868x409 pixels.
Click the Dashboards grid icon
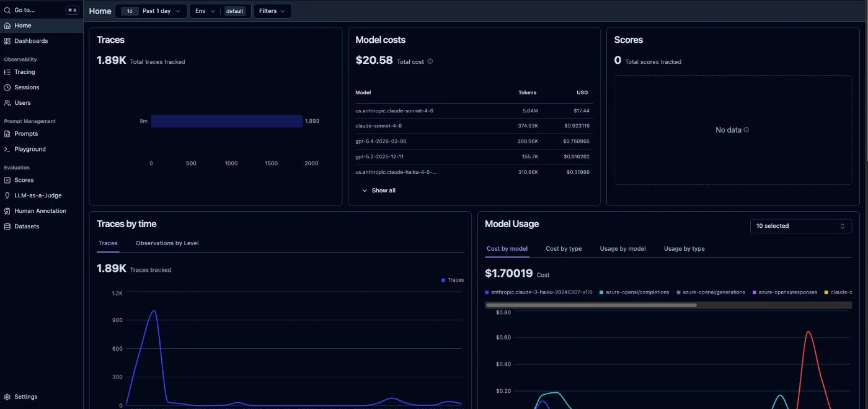(x=7, y=41)
